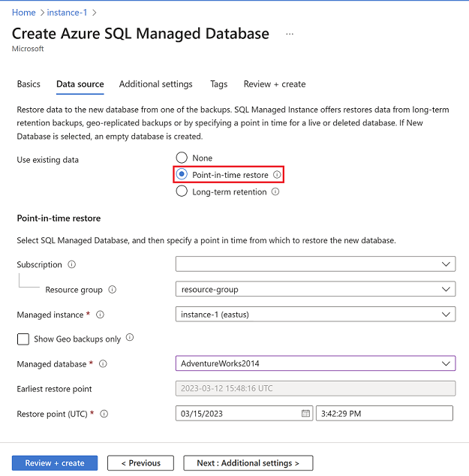Screen dimensions: 469x476
Task: Open the Basics tab
Action: click(x=29, y=84)
